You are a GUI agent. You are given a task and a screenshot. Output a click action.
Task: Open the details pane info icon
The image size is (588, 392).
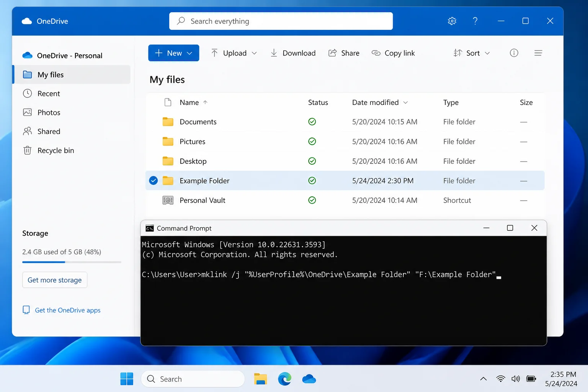[x=514, y=53]
